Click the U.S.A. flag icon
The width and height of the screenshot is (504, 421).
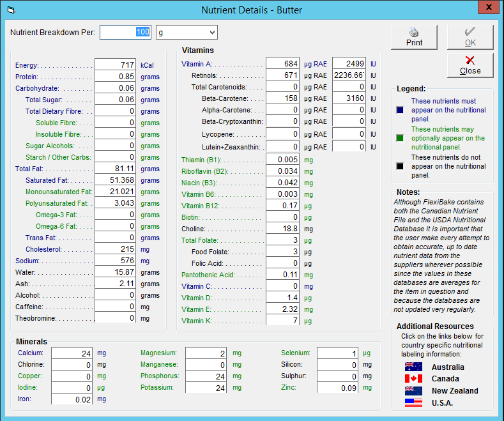click(413, 402)
